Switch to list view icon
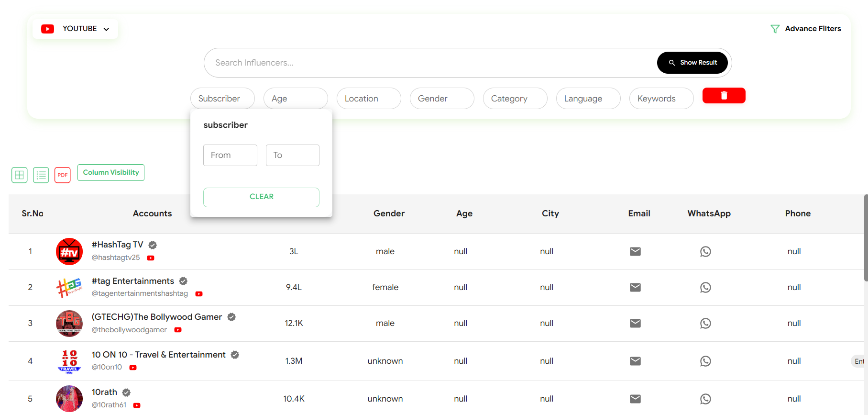The height and width of the screenshot is (415, 868). 41,175
